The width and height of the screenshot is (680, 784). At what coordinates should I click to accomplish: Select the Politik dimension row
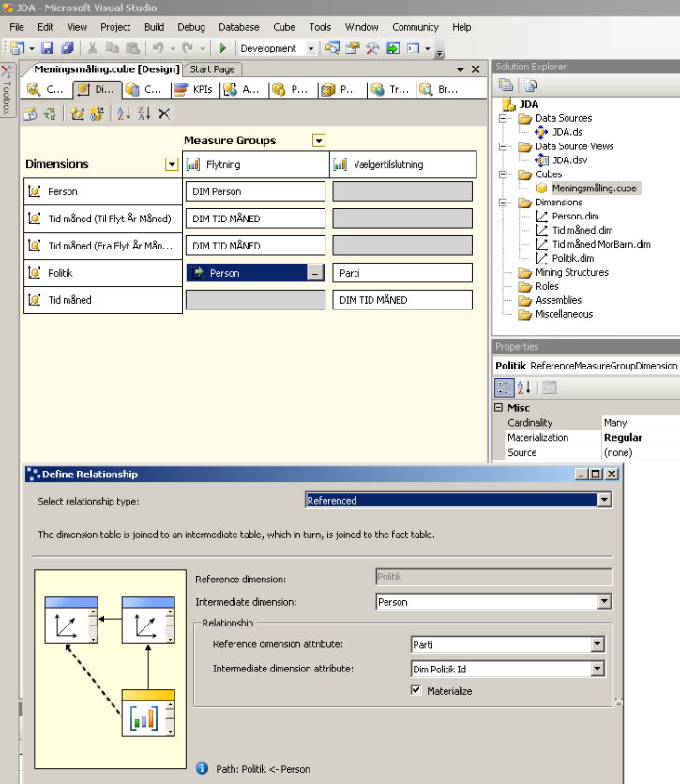pos(103,273)
